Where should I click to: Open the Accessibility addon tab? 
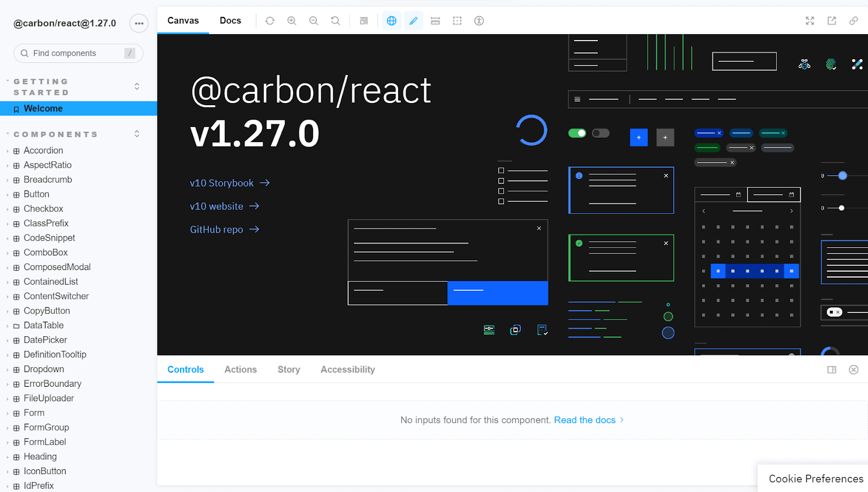347,369
